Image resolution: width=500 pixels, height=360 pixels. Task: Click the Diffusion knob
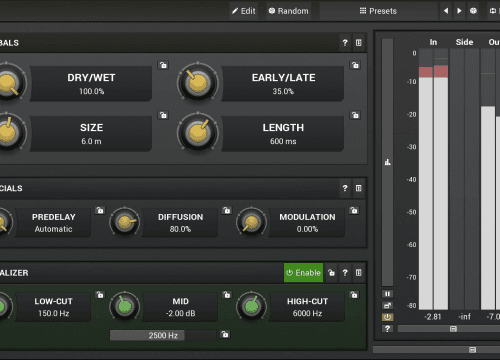click(x=125, y=222)
